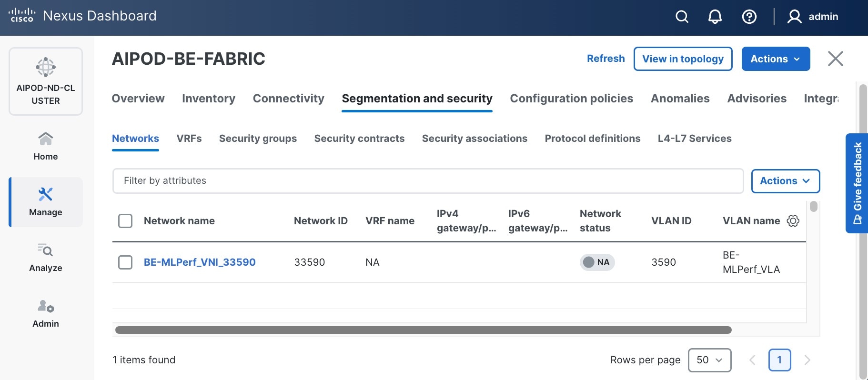The image size is (868, 380).
Task: Select all networks header checkbox
Action: pos(125,221)
